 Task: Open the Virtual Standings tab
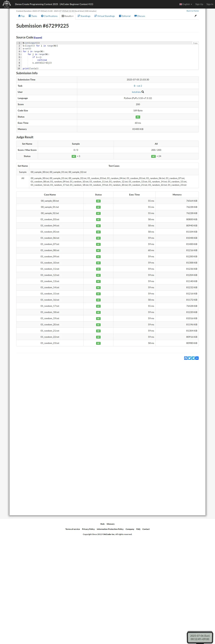click(x=105, y=16)
